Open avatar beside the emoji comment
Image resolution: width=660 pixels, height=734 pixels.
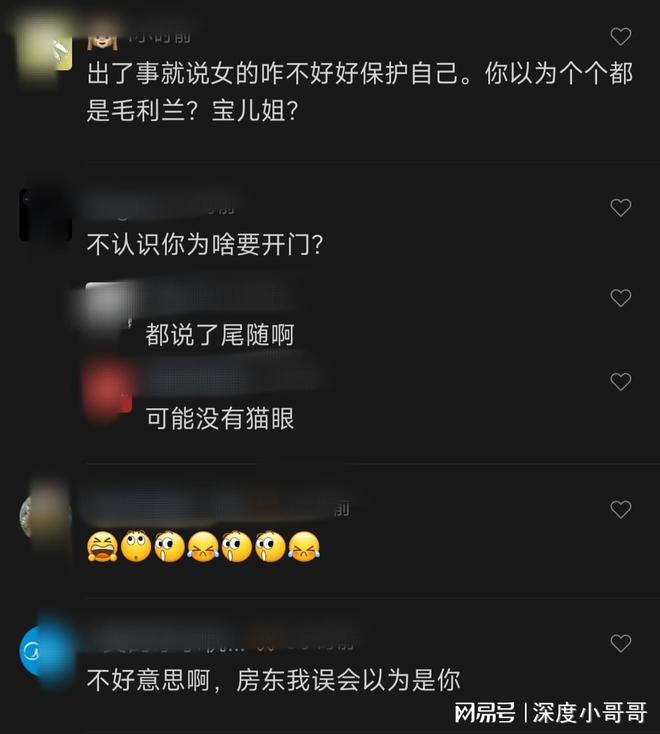(x=45, y=516)
